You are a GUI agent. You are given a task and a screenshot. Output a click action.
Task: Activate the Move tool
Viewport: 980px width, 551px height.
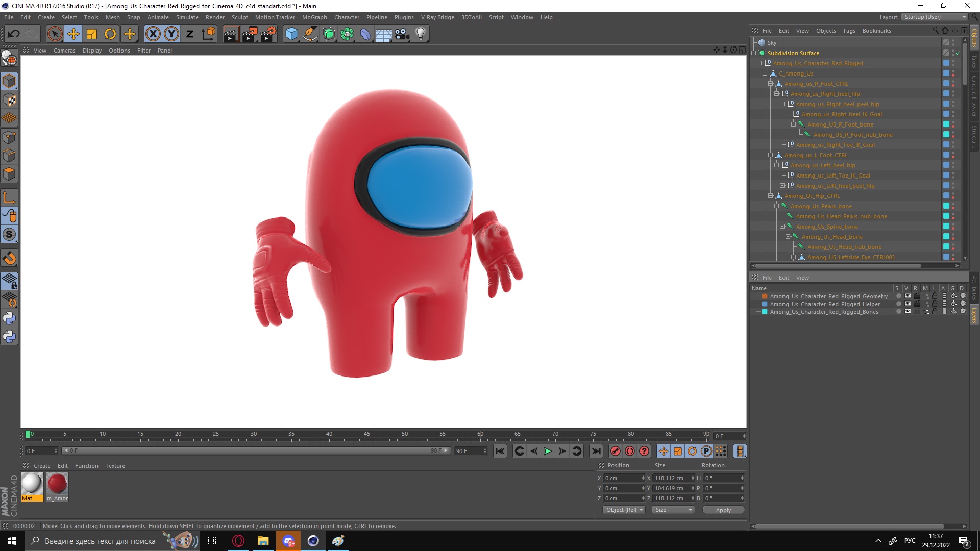tap(73, 34)
